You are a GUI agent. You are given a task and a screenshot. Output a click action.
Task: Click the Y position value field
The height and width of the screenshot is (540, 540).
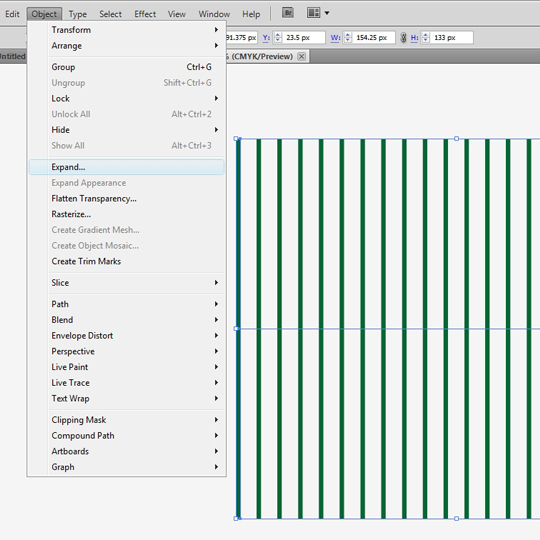point(304,38)
